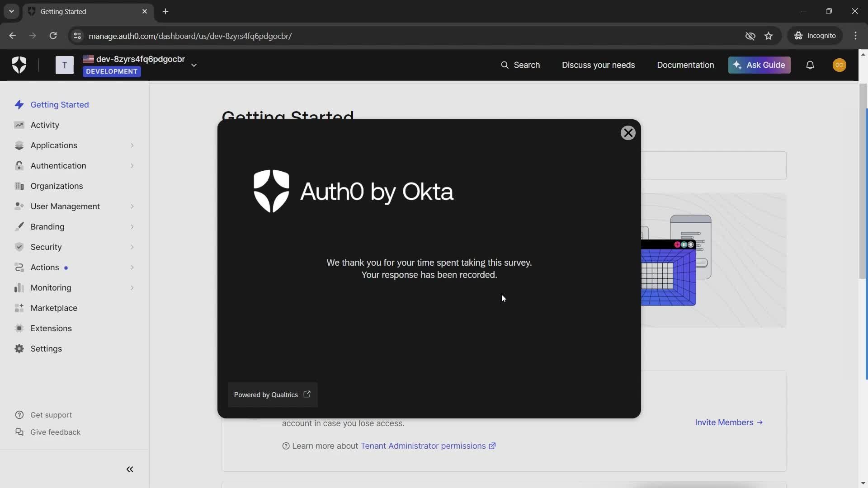
Task: Reload the page in browser
Action: click(x=53, y=36)
